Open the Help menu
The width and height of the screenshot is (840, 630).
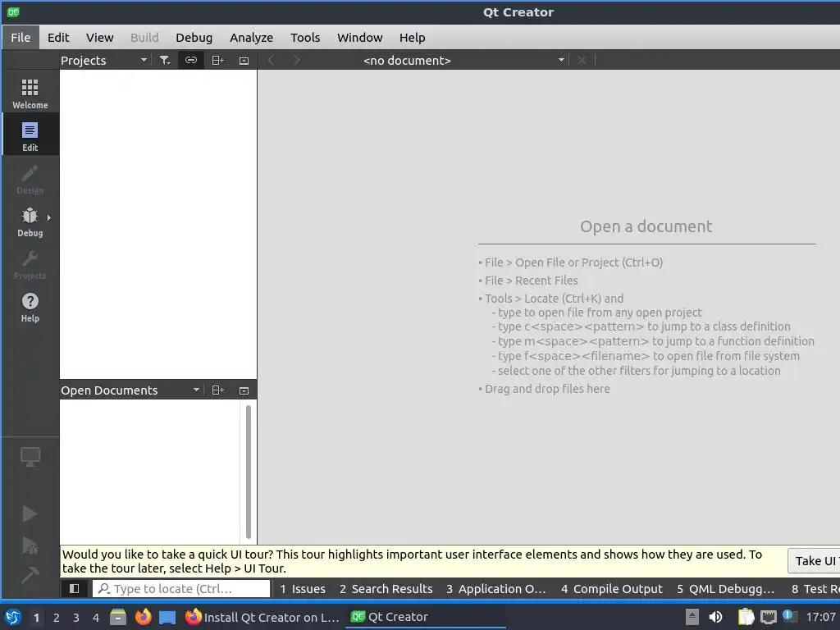412,38
